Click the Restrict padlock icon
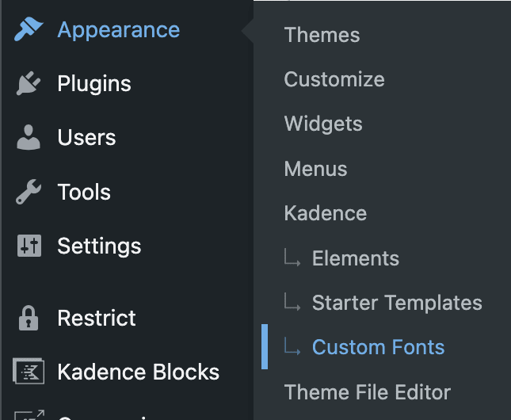The width and height of the screenshot is (511, 420). 29,318
